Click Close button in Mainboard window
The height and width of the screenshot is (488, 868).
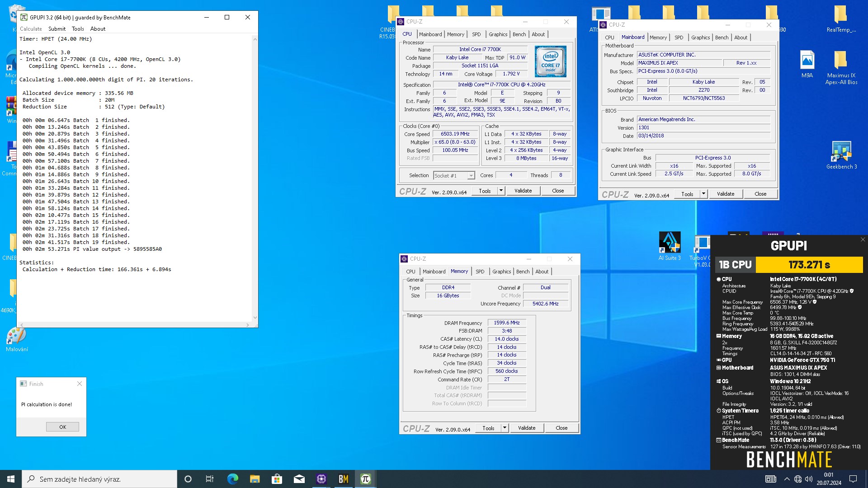pos(760,194)
